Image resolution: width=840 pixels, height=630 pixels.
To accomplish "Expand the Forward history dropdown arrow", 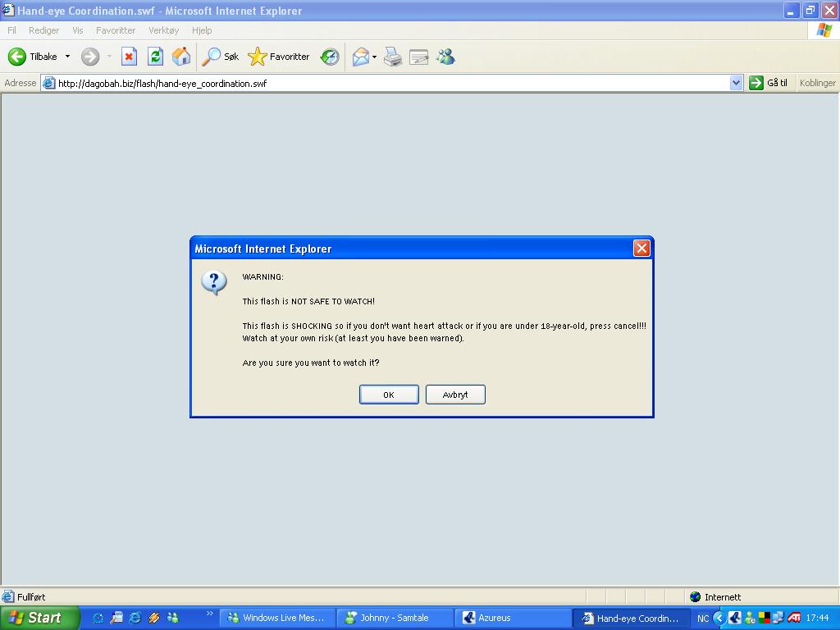I will coord(109,57).
